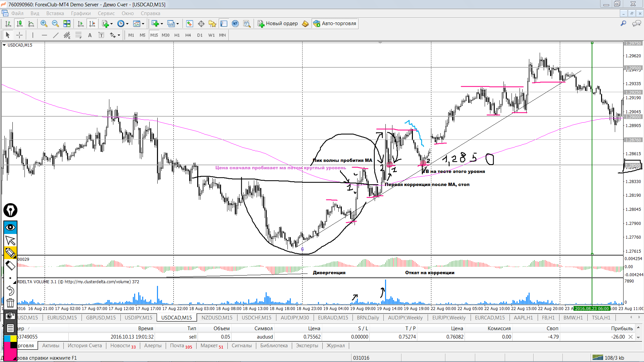Zoom out of the chart

[55, 23]
